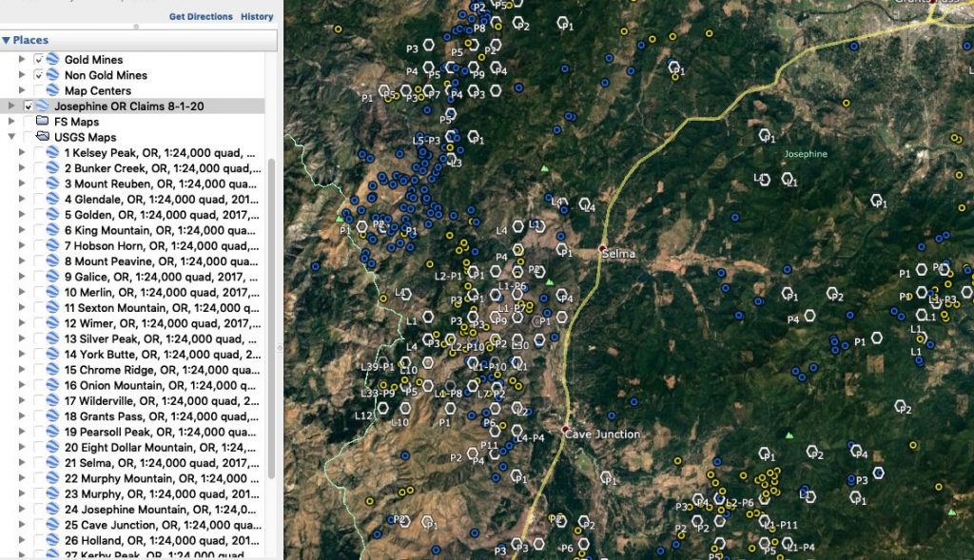Screen dimensions: 974x560
Task: Enable the Map Centers checkbox
Action: point(39,90)
